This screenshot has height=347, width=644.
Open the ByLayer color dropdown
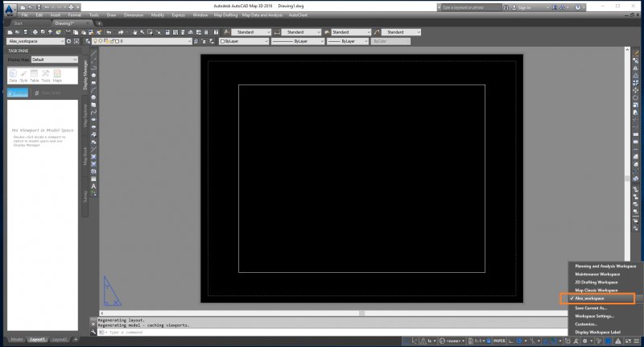click(244, 41)
